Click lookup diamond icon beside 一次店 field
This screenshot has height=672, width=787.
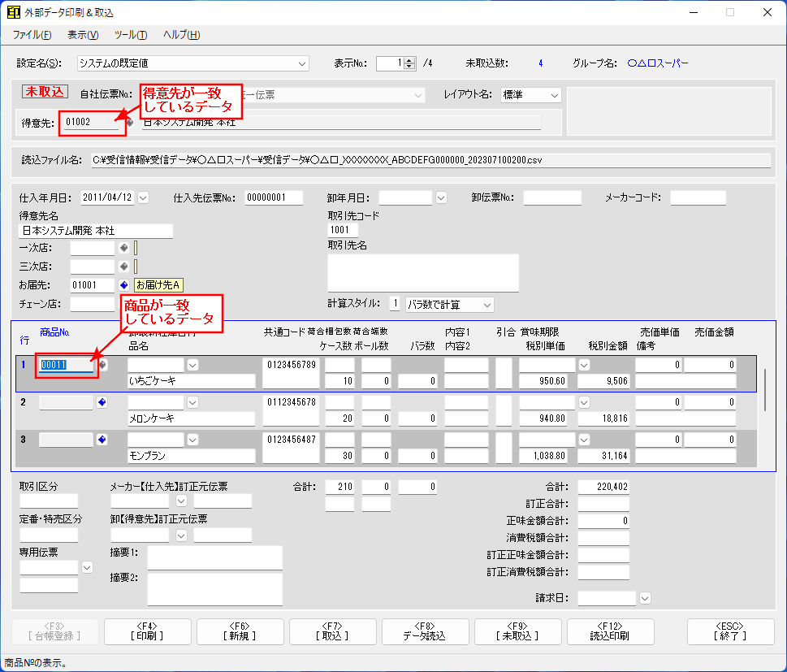(x=124, y=248)
